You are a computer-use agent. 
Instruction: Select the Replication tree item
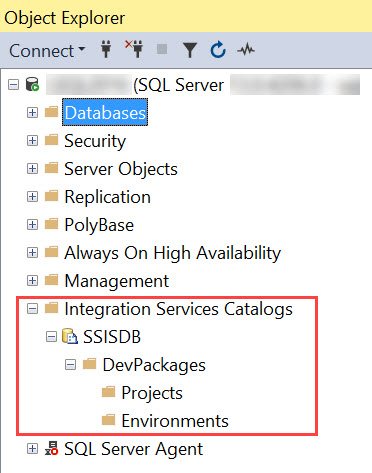107,197
